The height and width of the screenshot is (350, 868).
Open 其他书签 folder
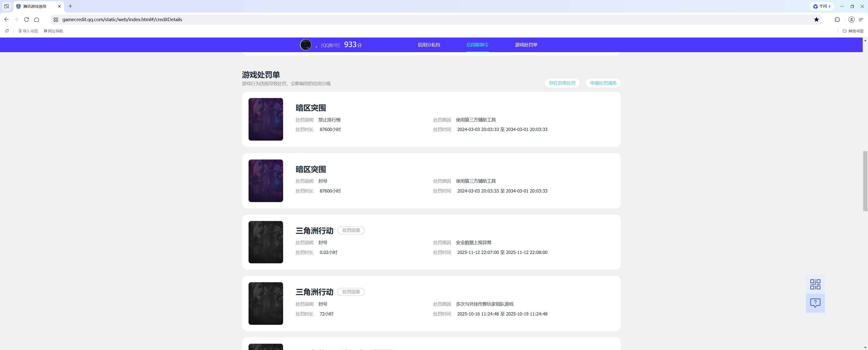(853, 31)
